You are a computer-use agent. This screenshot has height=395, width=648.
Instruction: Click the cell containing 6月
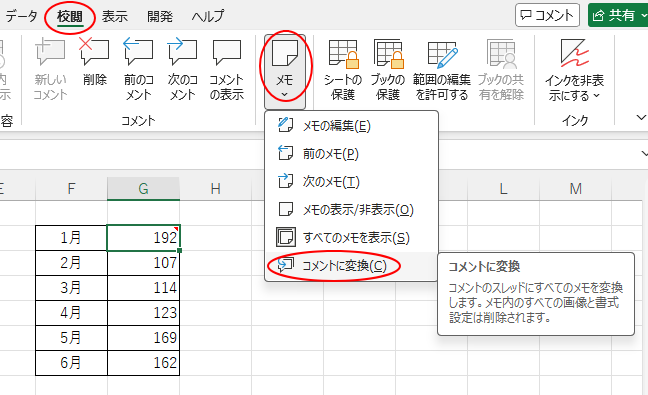71,363
